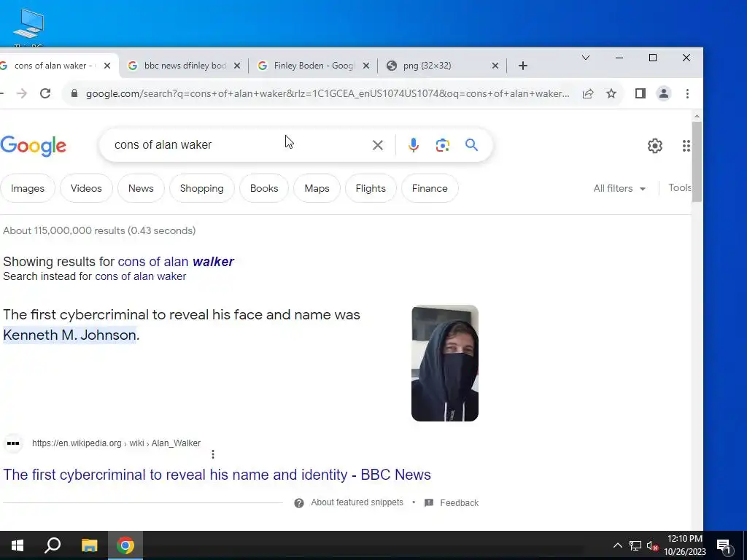Go forward in browser history
The height and width of the screenshot is (560, 747).
21,93
